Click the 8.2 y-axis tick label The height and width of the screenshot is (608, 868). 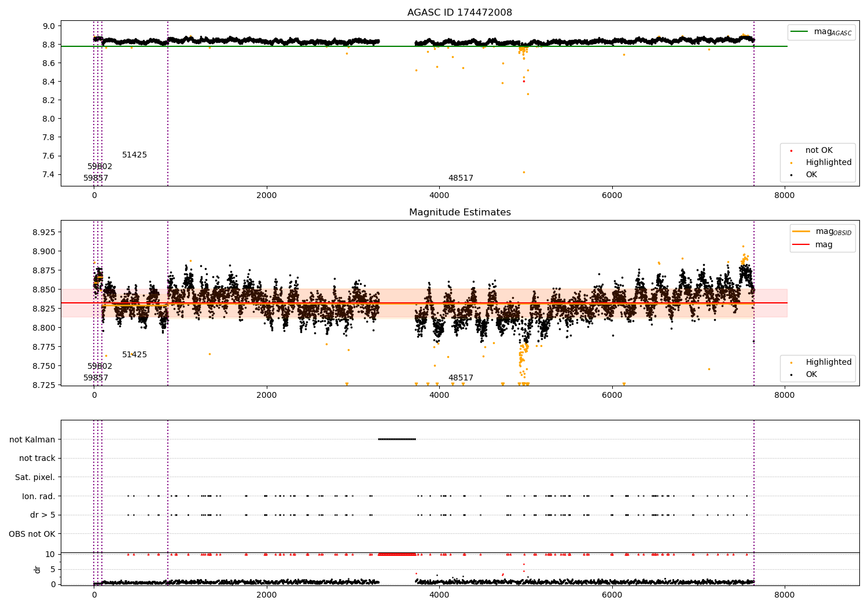tap(50, 100)
